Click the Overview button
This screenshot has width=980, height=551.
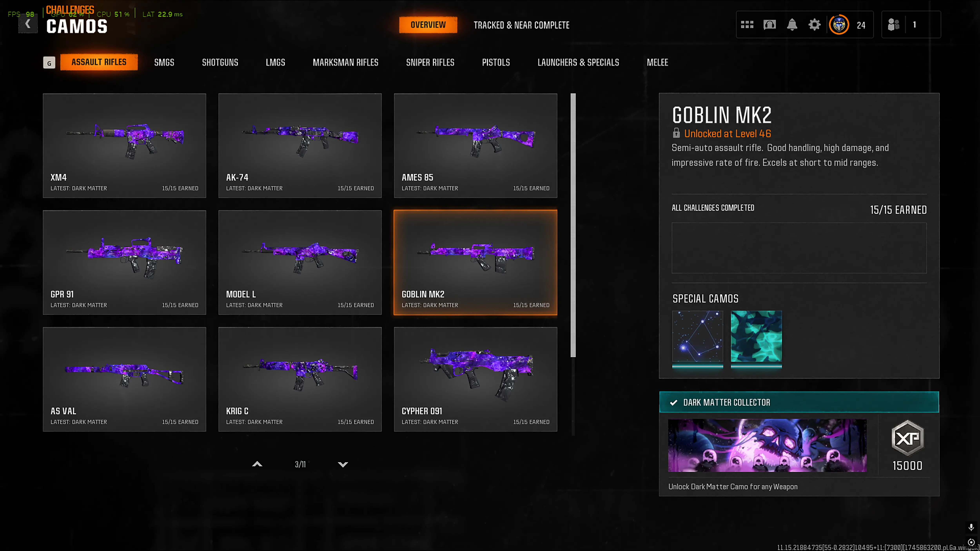pyautogui.click(x=428, y=25)
